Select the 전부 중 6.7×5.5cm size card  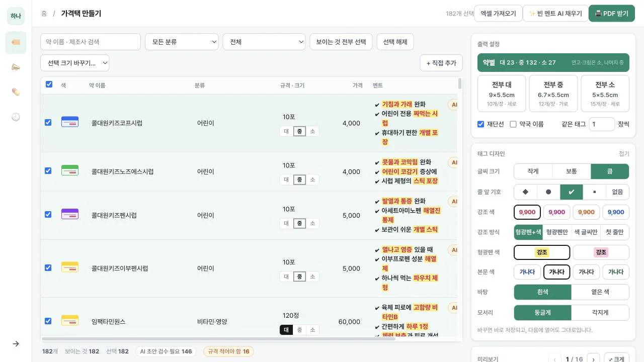[553, 94]
